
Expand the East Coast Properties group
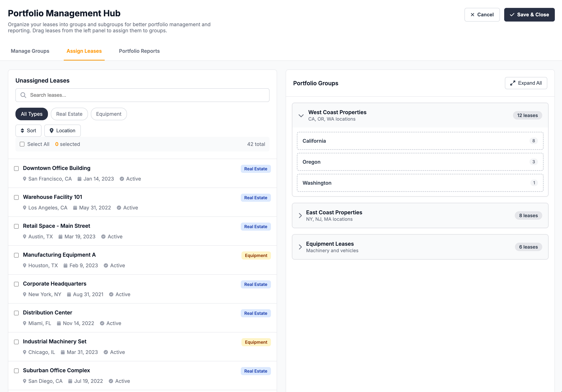click(x=300, y=215)
